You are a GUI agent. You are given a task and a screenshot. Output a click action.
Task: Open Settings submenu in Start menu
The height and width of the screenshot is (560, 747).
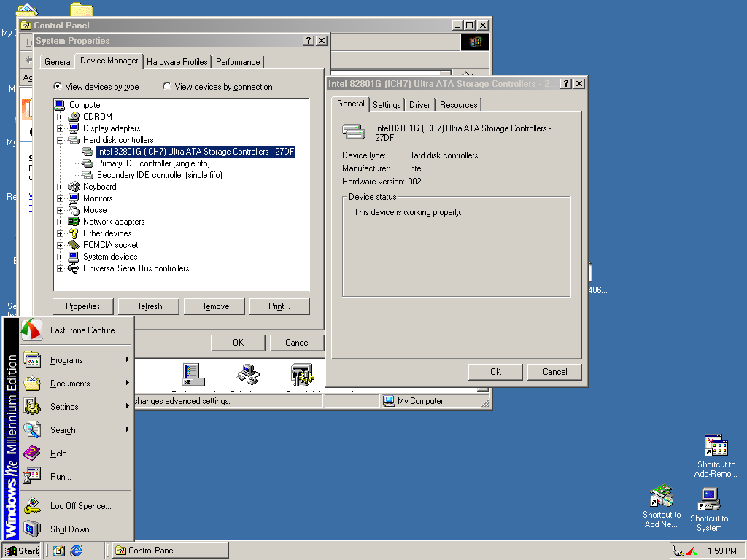pos(76,407)
